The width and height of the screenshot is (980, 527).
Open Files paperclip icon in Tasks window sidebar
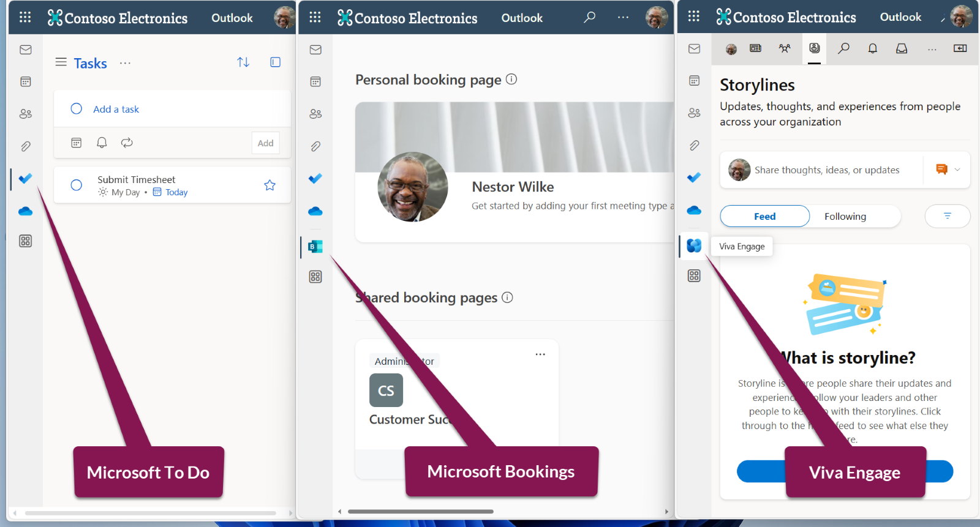tap(26, 146)
